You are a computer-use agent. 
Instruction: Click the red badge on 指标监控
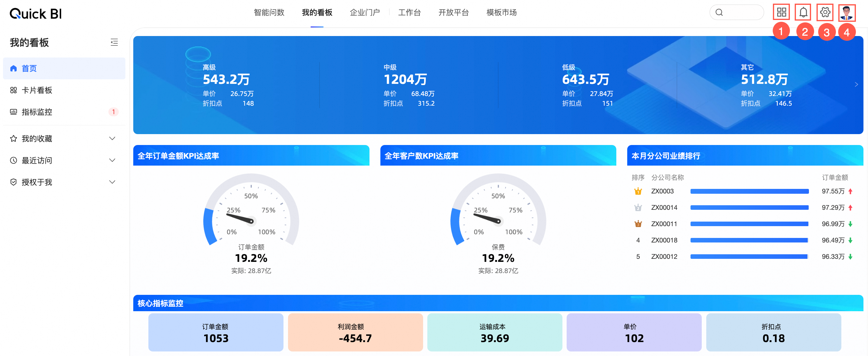point(114,112)
